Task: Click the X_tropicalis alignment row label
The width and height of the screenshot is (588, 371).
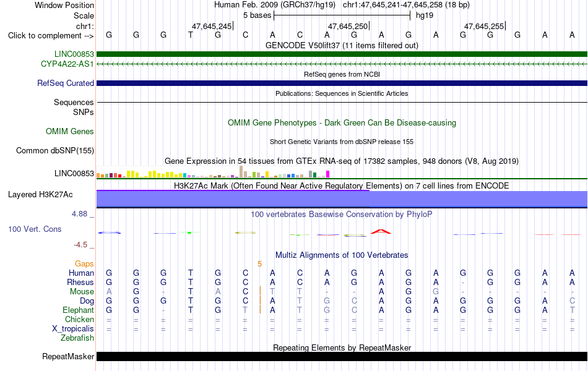Action: pyautogui.click(x=73, y=329)
